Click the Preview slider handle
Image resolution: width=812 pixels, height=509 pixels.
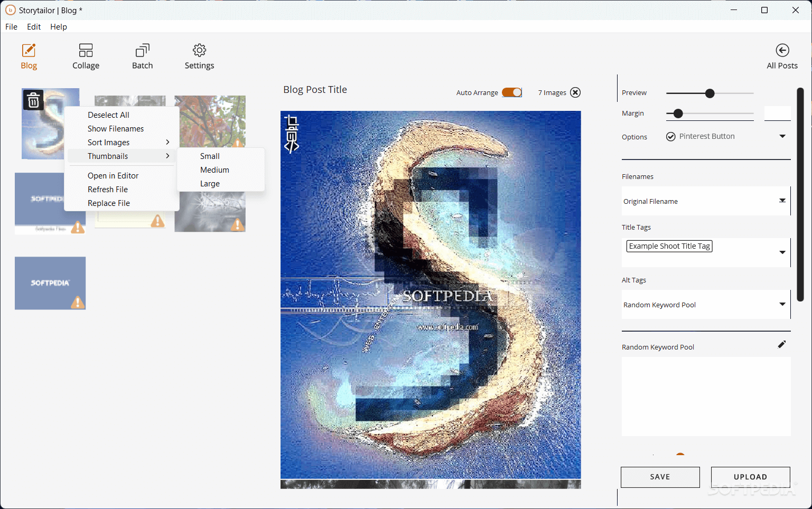click(710, 93)
